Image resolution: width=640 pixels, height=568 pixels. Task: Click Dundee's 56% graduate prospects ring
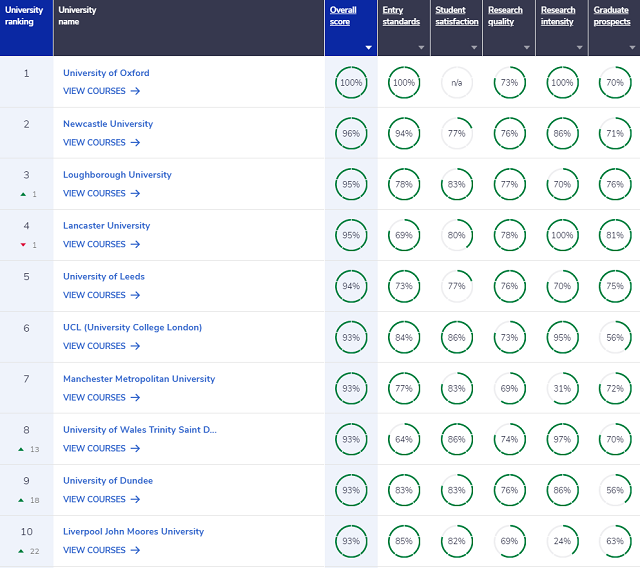pos(615,490)
